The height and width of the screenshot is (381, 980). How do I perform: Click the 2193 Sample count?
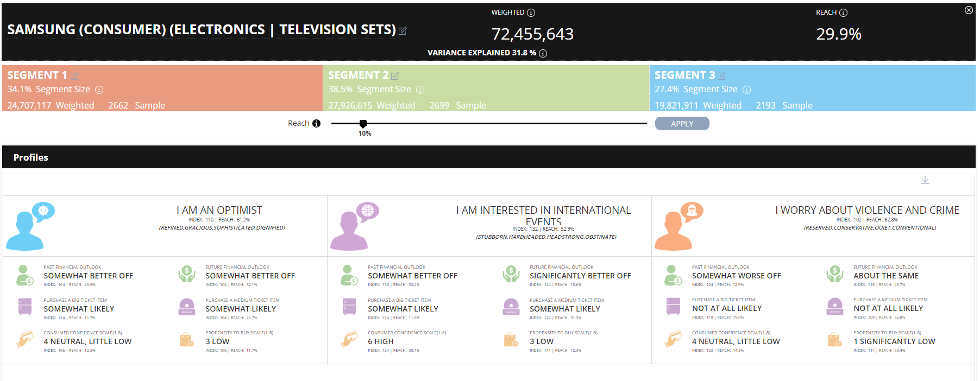point(784,105)
